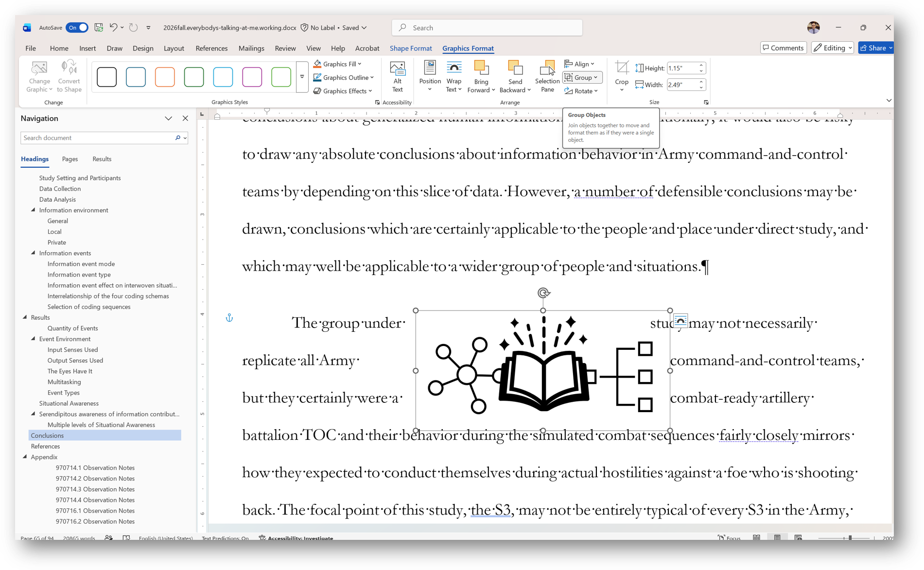Go to Data Collection heading
Viewport: 924px width, 570px height.
(x=60, y=189)
